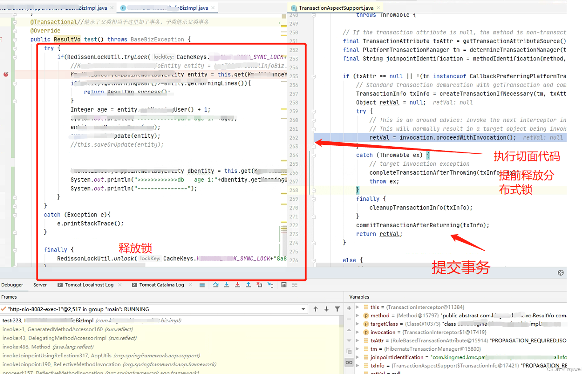Click the Run to Cursor icon

[270, 285]
